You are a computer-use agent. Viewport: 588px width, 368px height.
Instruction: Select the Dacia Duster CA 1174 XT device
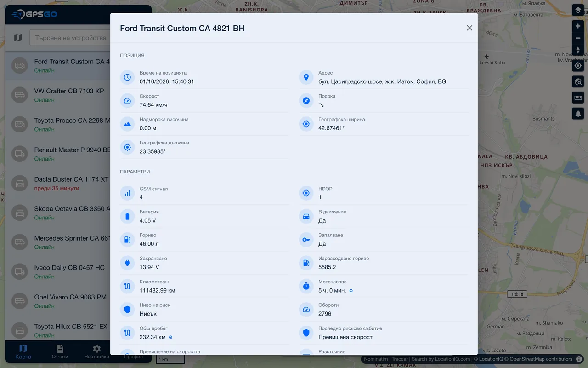click(x=57, y=183)
